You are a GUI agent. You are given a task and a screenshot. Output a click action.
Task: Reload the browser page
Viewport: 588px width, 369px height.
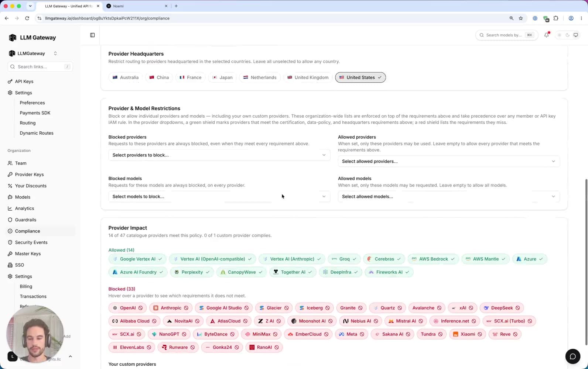click(27, 18)
